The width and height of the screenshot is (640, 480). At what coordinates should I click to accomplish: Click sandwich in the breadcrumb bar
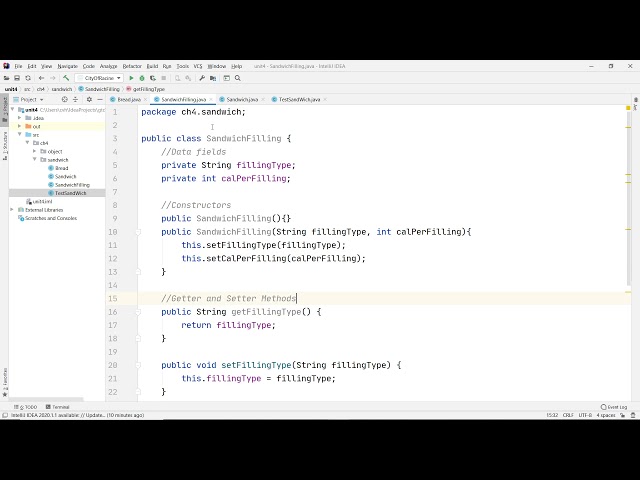coord(62,89)
